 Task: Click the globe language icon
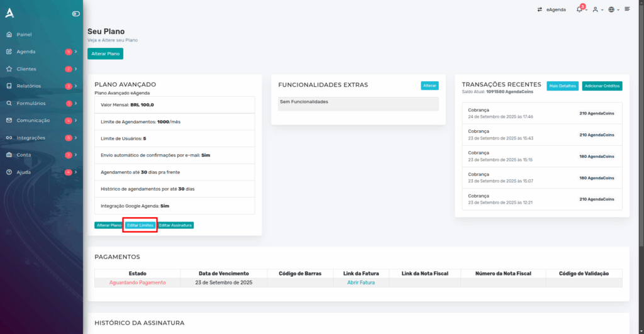coord(611,9)
